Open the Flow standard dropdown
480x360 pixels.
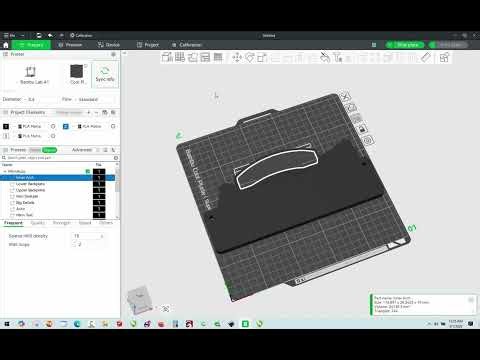(x=96, y=99)
